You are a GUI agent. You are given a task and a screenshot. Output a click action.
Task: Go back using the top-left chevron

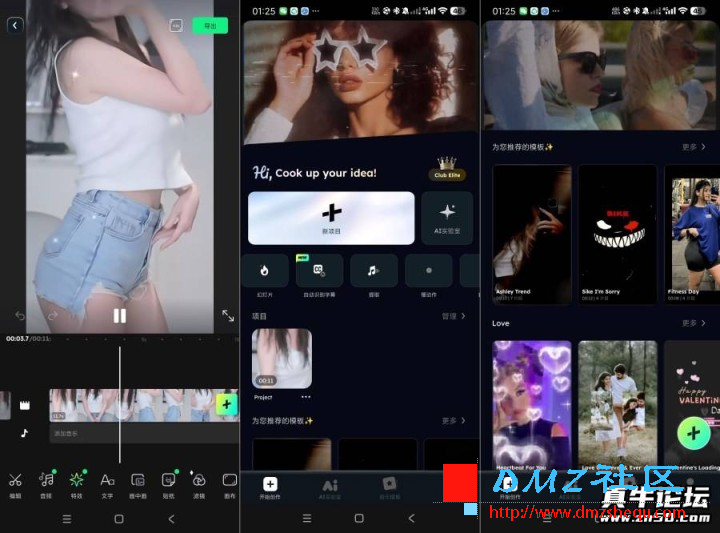coord(14,26)
